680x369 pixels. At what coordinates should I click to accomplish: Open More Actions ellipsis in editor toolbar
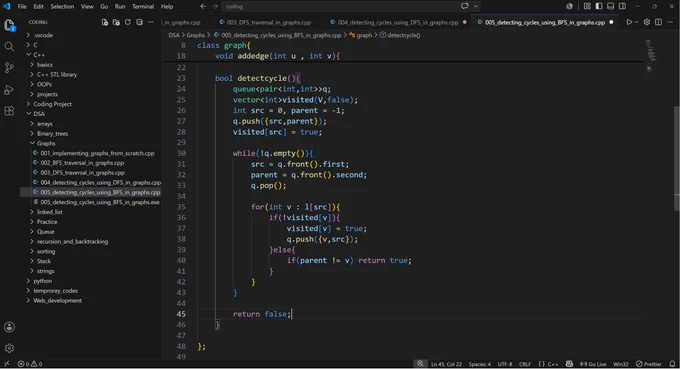click(x=670, y=22)
